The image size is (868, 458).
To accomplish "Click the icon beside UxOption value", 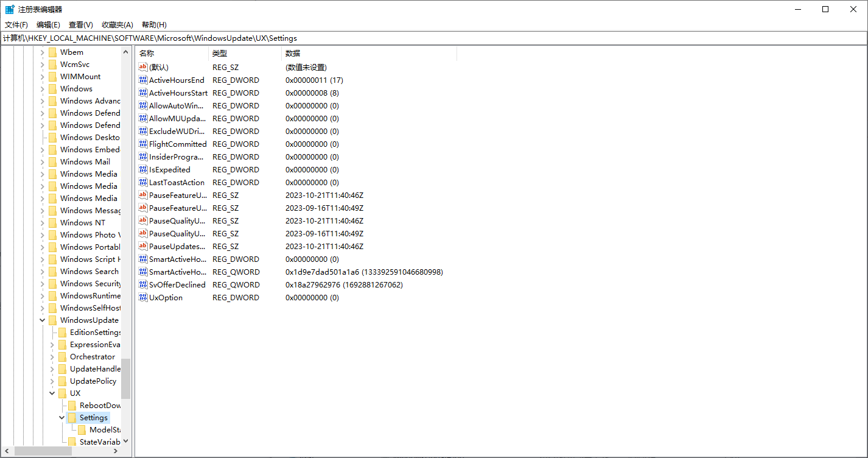I will [143, 297].
